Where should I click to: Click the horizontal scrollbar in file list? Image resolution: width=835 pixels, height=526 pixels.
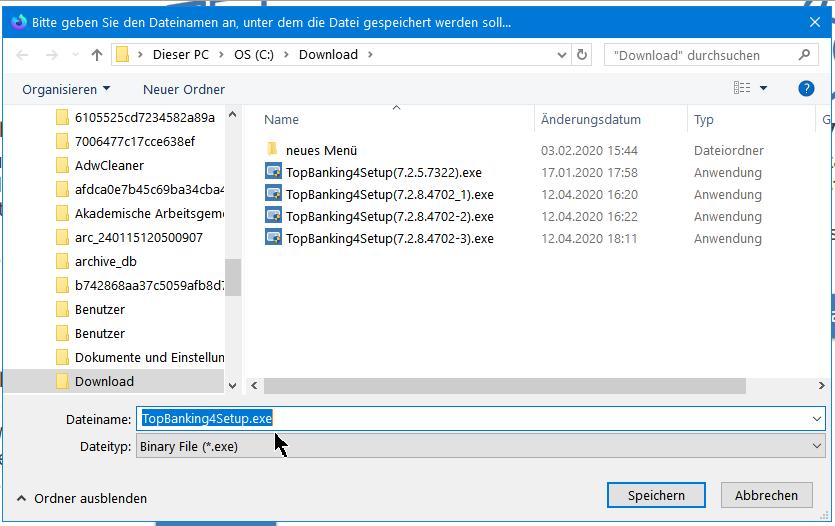(x=505, y=385)
